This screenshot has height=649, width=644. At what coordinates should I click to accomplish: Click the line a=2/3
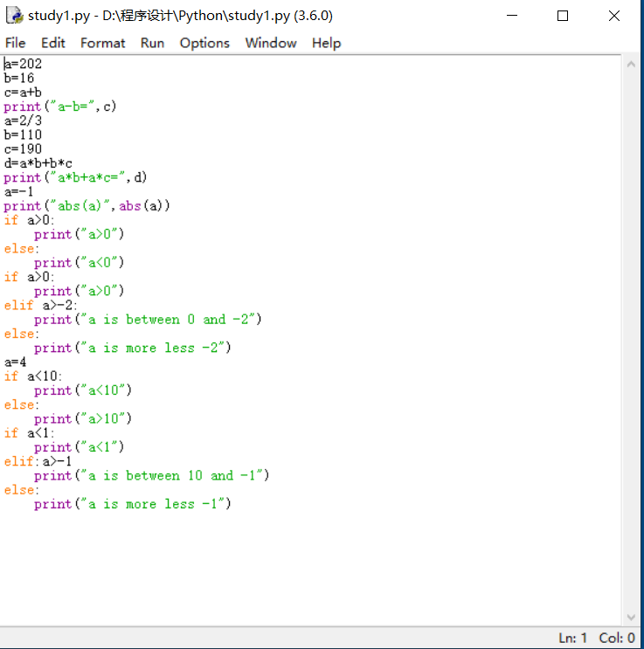point(24,121)
